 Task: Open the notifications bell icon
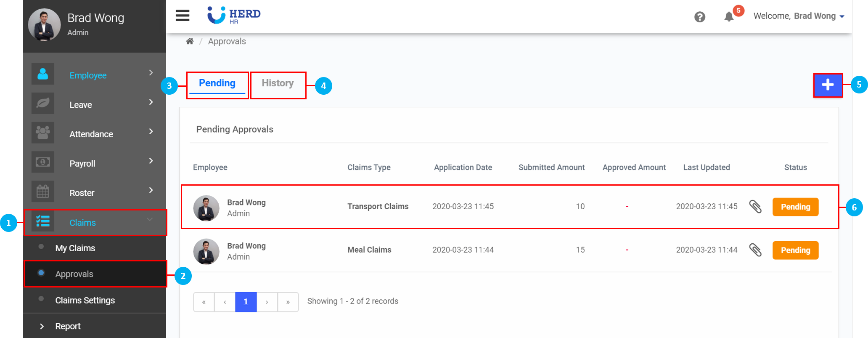729,17
